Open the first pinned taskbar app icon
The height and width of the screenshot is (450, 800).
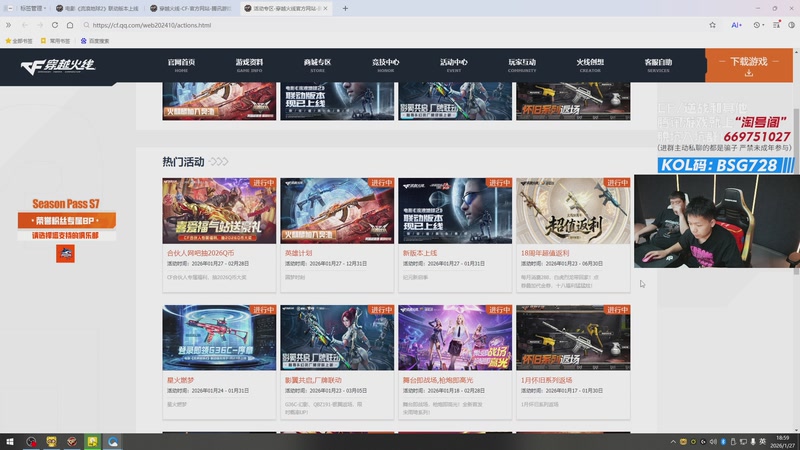tap(31, 441)
